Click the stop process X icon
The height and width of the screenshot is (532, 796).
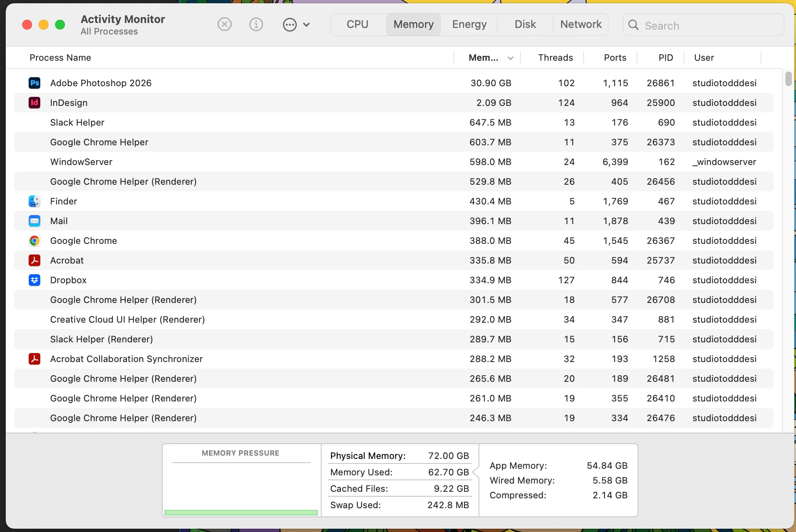pyautogui.click(x=224, y=25)
